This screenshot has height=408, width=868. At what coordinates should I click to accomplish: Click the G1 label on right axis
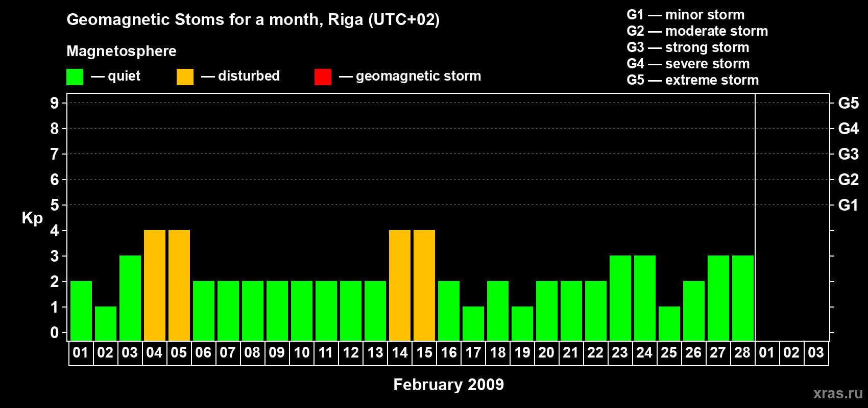click(849, 205)
